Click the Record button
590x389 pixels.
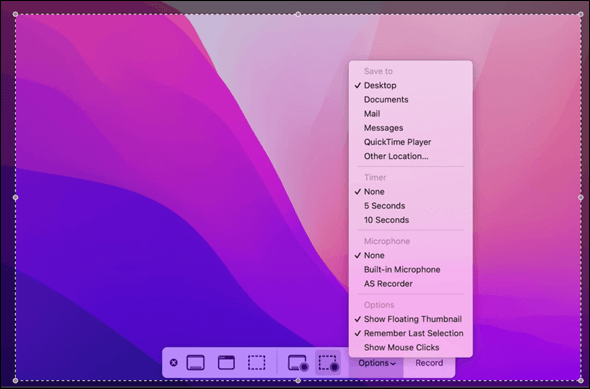pos(429,363)
